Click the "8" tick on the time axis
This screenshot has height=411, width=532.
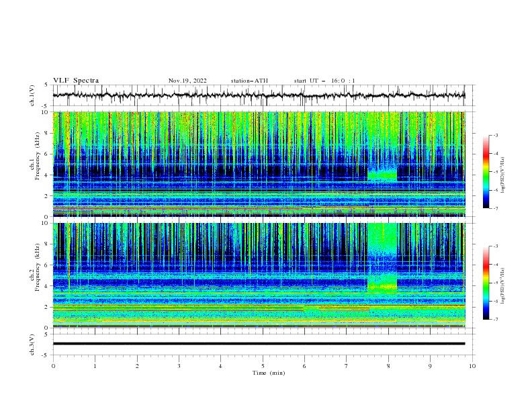pyautogui.click(x=388, y=366)
